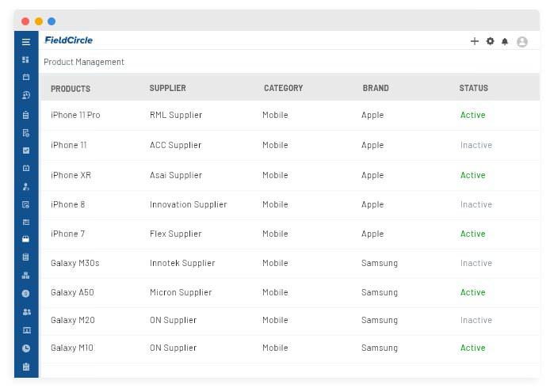Open the user profile avatar icon
Screen dimensions: 550x392
[522, 42]
